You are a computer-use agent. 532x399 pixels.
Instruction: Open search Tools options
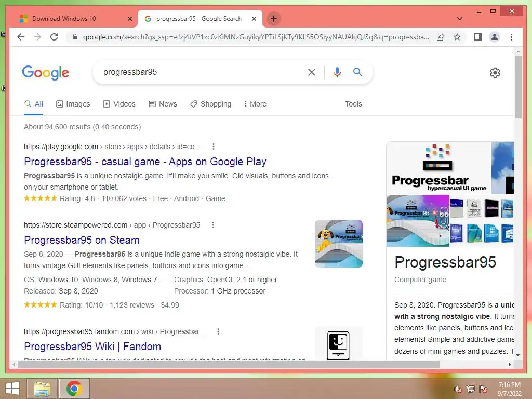(x=353, y=104)
